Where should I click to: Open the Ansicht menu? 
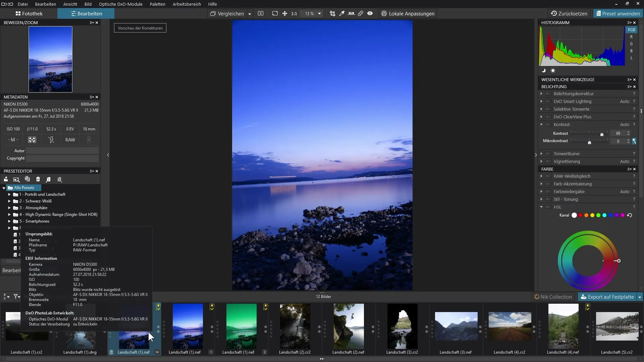coord(70,4)
